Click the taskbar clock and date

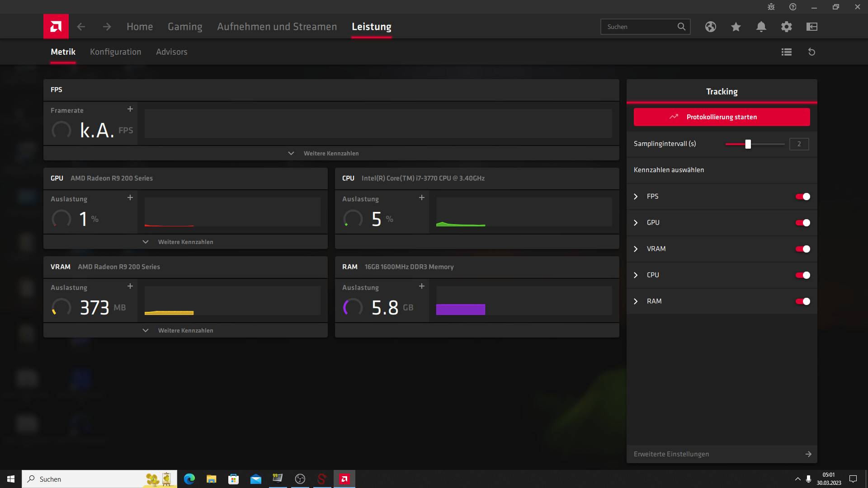pos(829,479)
